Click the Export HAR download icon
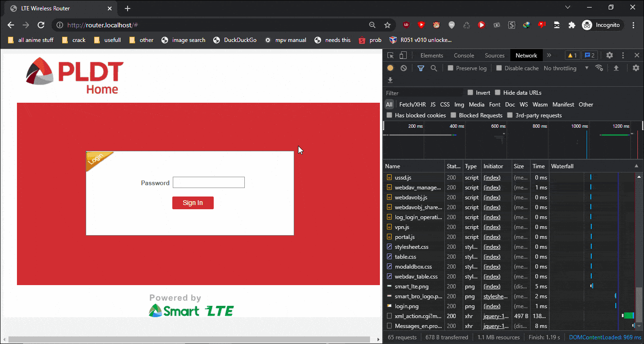 pos(390,80)
